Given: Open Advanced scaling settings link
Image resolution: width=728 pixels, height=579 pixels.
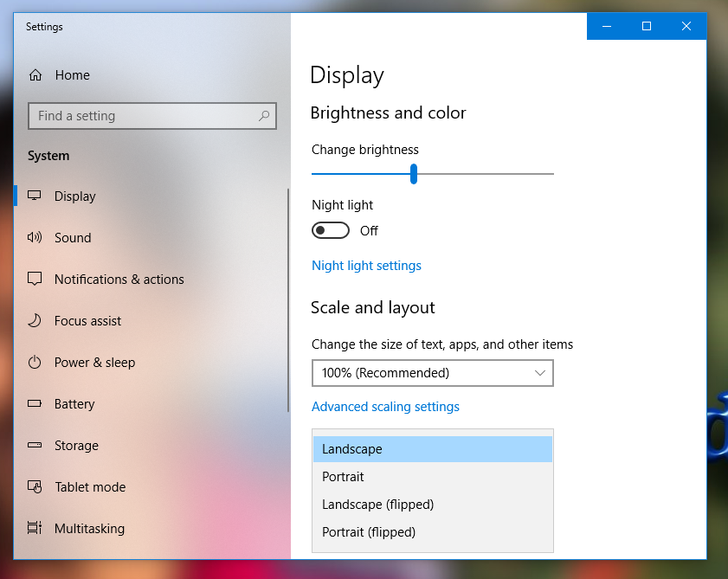Looking at the screenshot, I should coord(385,407).
